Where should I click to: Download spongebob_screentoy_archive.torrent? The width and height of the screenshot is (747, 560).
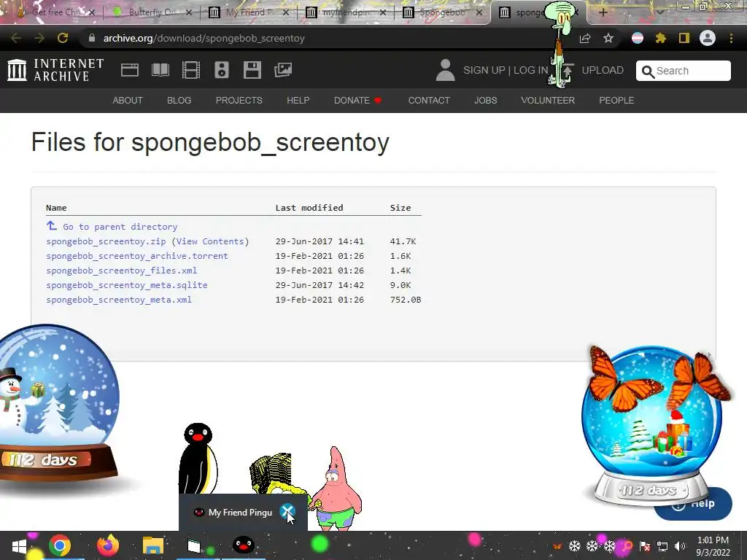[x=136, y=256]
